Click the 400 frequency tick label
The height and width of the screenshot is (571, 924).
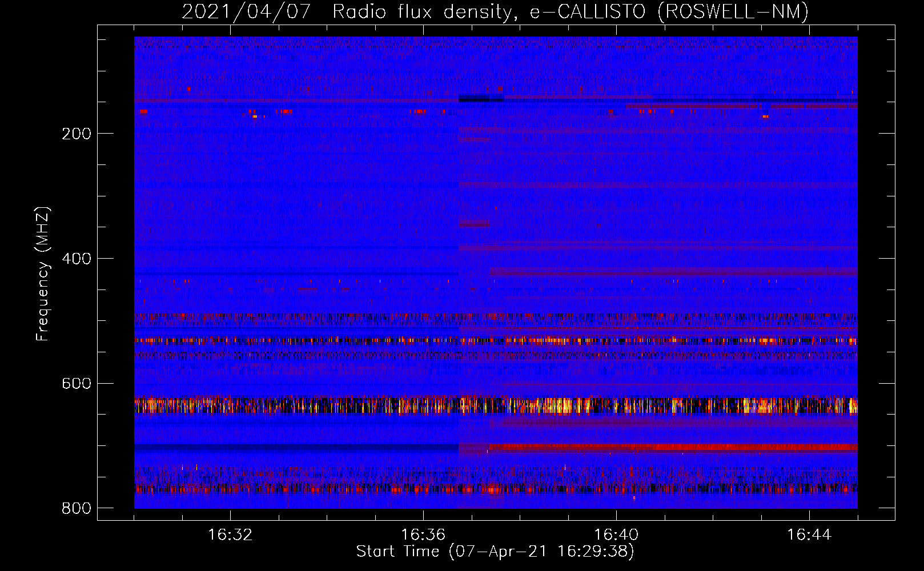tap(77, 259)
